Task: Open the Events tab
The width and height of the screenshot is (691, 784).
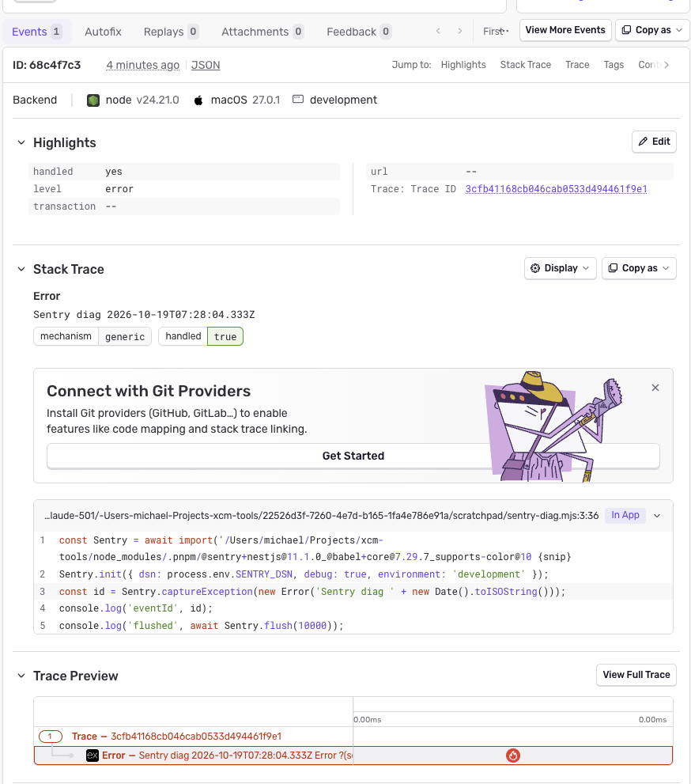Action: (37, 32)
